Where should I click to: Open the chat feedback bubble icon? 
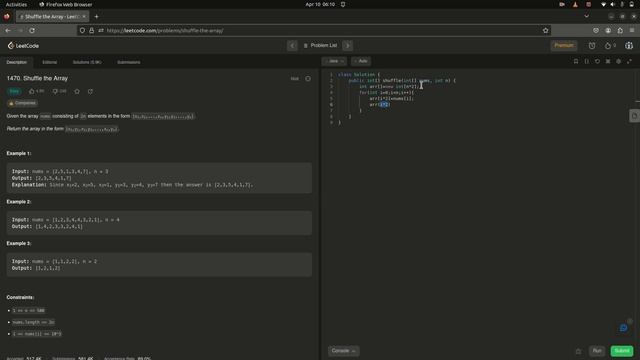point(623,328)
